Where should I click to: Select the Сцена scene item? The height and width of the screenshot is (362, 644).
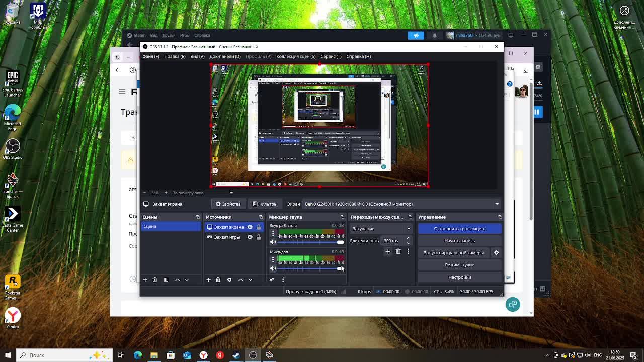coord(171,227)
